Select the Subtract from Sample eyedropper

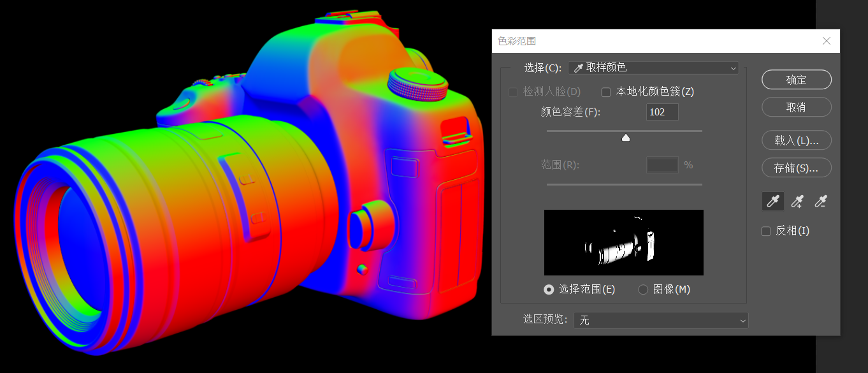pyautogui.click(x=820, y=201)
